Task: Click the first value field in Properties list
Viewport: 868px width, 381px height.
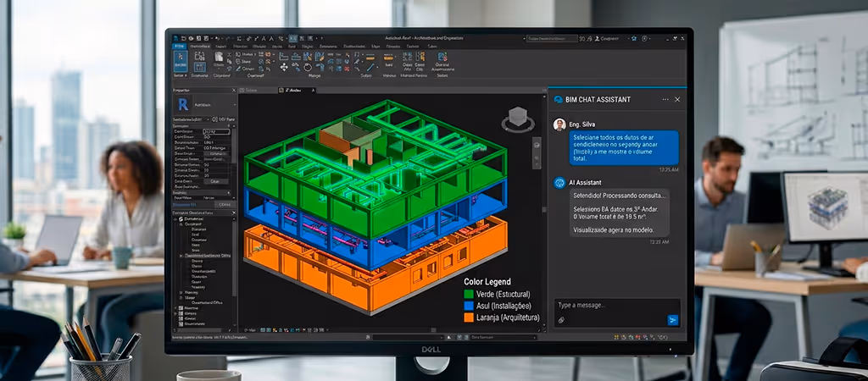Action: pyautogui.click(x=216, y=131)
